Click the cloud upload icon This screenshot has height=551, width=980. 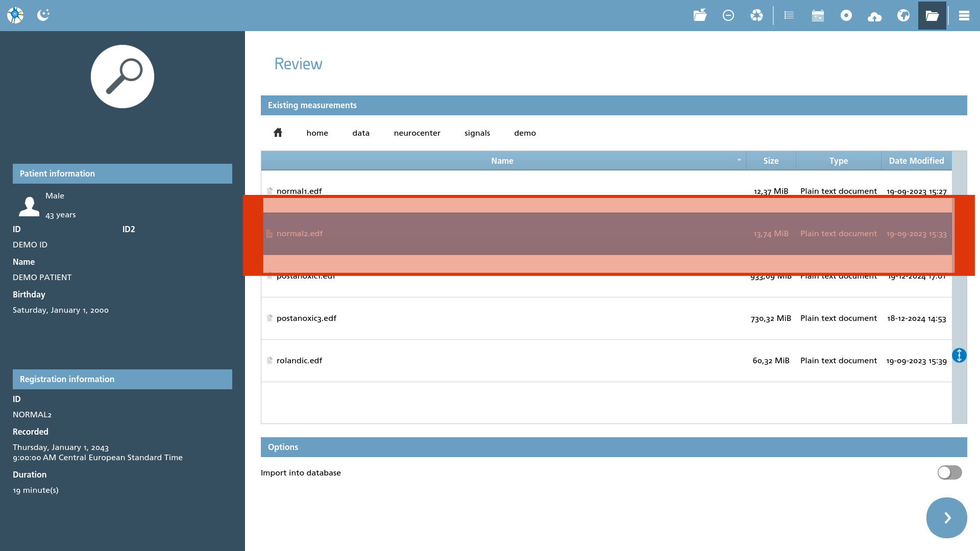click(874, 16)
